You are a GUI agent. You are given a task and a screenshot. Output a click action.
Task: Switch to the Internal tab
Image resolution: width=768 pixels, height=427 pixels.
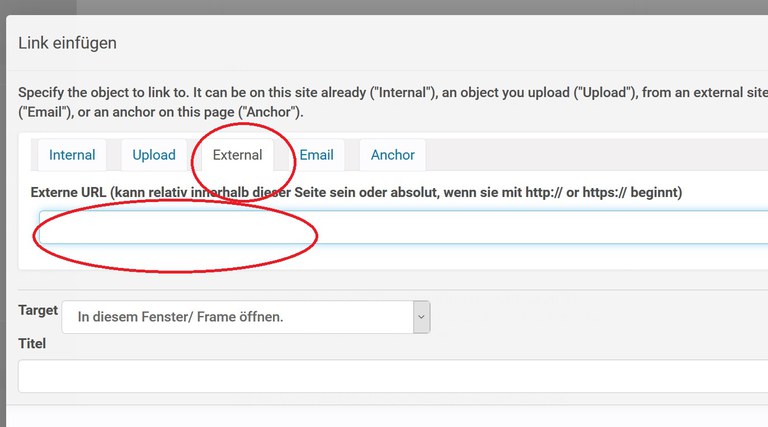click(72, 155)
